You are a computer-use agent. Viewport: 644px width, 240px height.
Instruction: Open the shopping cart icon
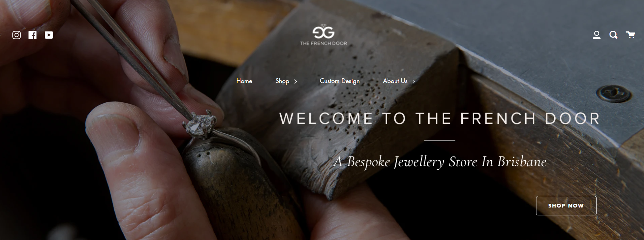[630, 35]
